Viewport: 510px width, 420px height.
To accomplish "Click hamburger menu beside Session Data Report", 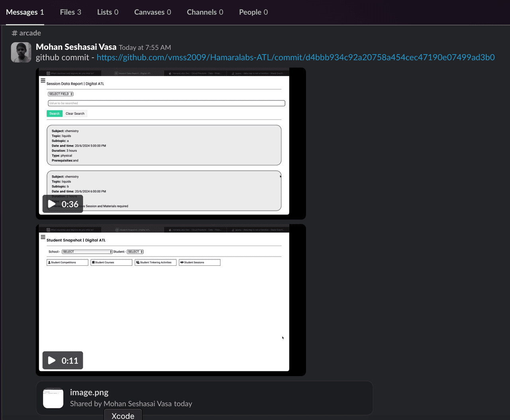I will (x=43, y=80).
